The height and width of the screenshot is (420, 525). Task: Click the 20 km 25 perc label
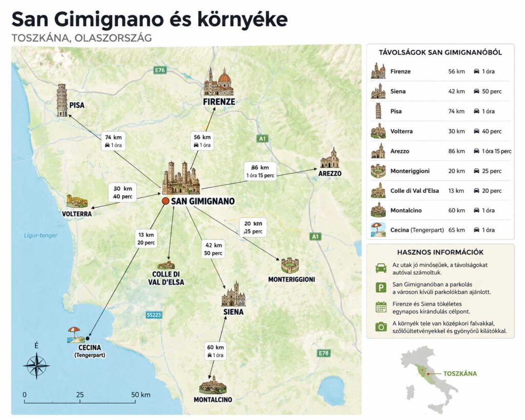click(x=253, y=227)
